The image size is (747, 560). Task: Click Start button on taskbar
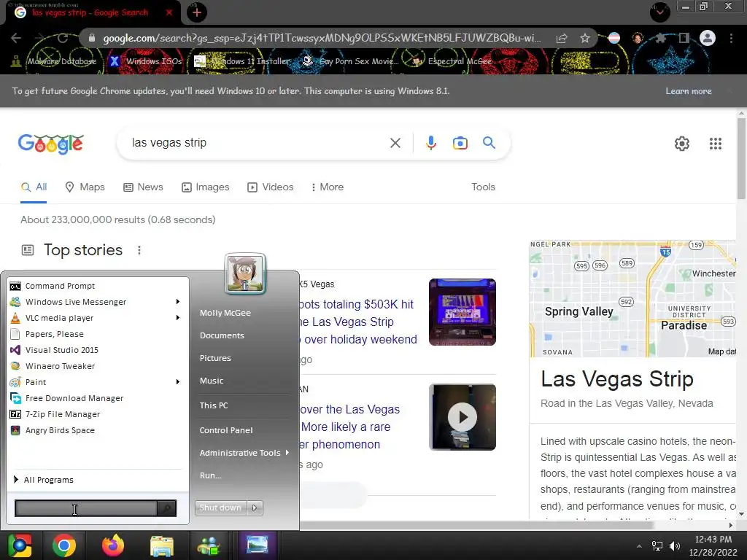coord(20,545)
